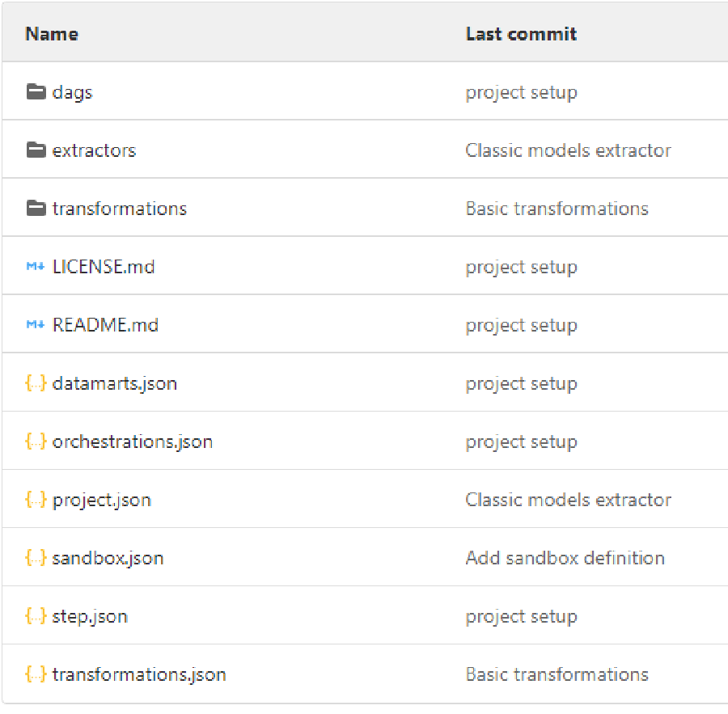Viewport: 728px width, 714px height.
Task: Click the LICENSE.md markdown file icon
Action: point(36,267)
